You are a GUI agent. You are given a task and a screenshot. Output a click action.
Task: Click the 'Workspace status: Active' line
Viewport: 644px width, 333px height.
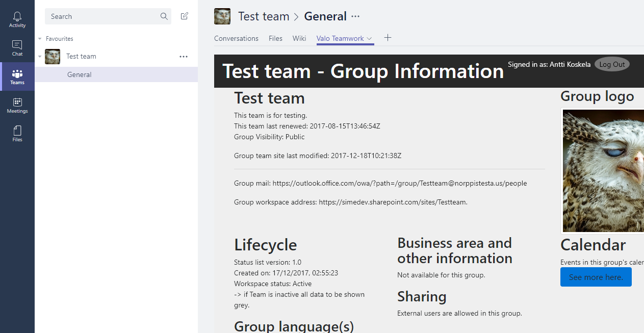273,284
